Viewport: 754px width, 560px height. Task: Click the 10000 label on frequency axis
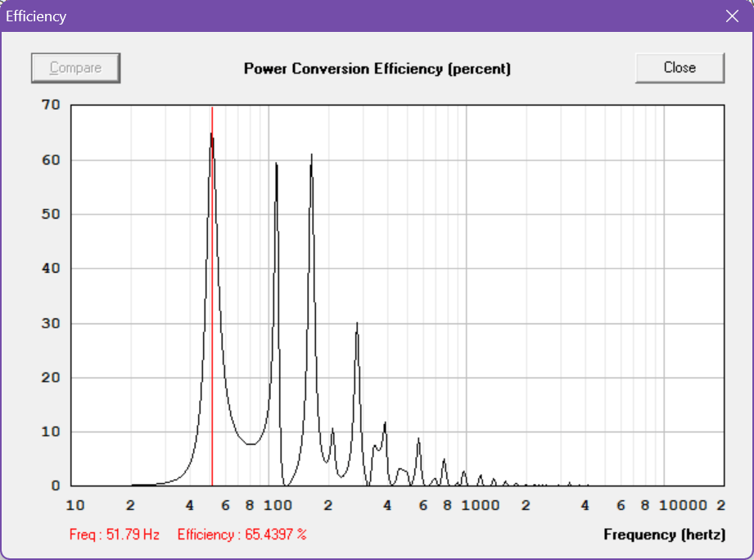pos(683,505)
